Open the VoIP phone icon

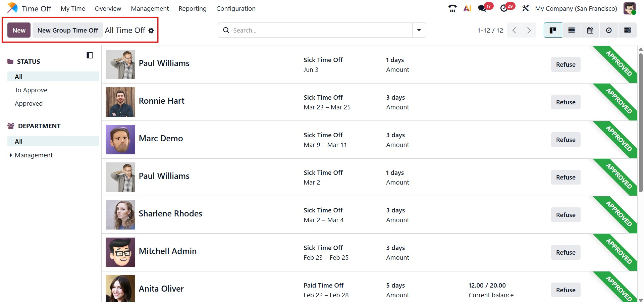coord(452,8)
